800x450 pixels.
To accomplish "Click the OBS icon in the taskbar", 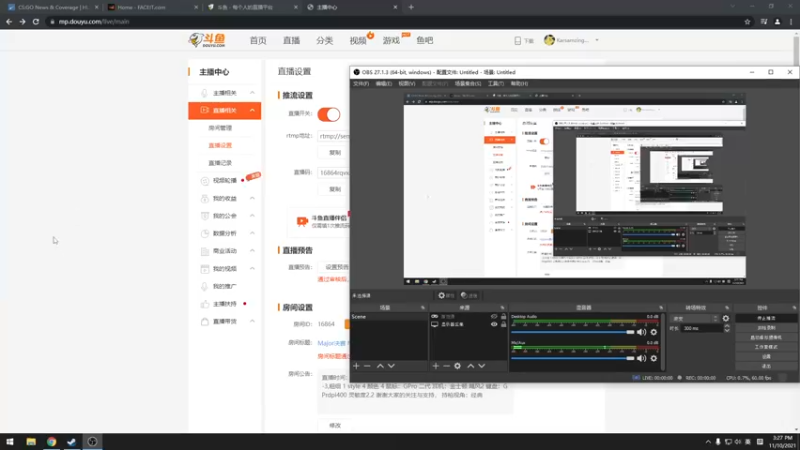I will 92,442.
